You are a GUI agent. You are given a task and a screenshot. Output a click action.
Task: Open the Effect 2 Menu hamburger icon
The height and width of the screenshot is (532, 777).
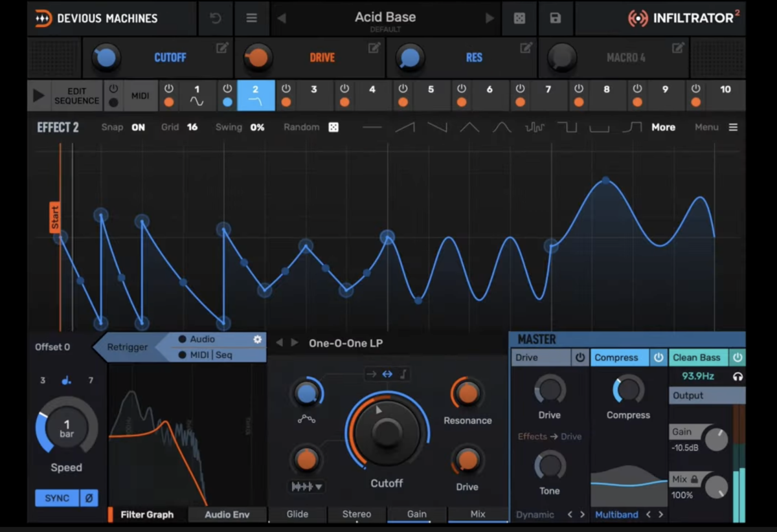tap(733, 127)
